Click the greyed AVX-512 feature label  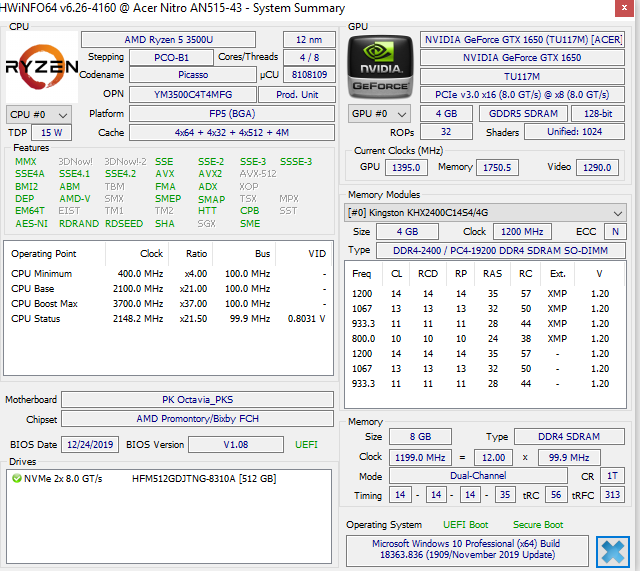coord(258,174)
